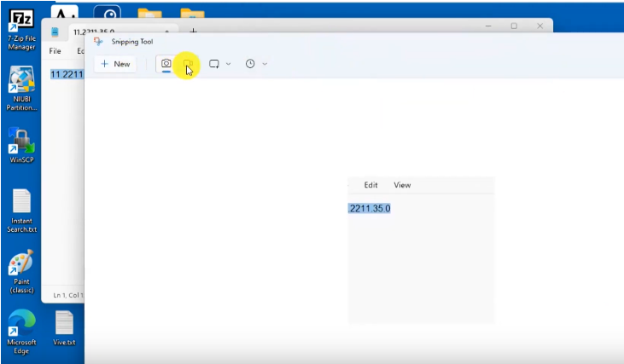624x364 pixels.
Task: Click the New snip button
Action: coord(115,64)
